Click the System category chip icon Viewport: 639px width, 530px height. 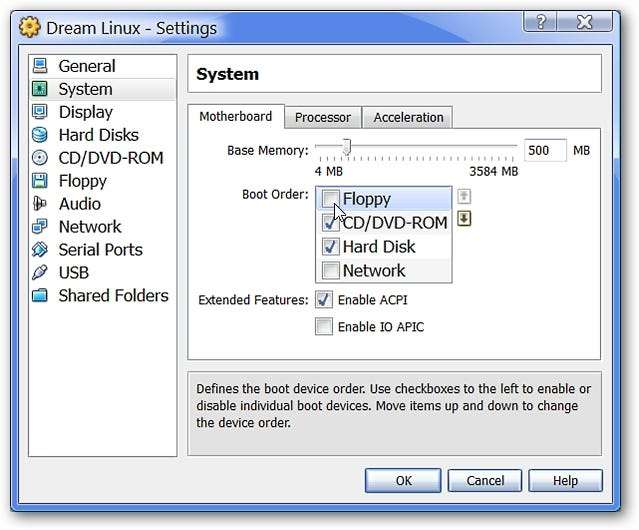(x=40, y=89)
